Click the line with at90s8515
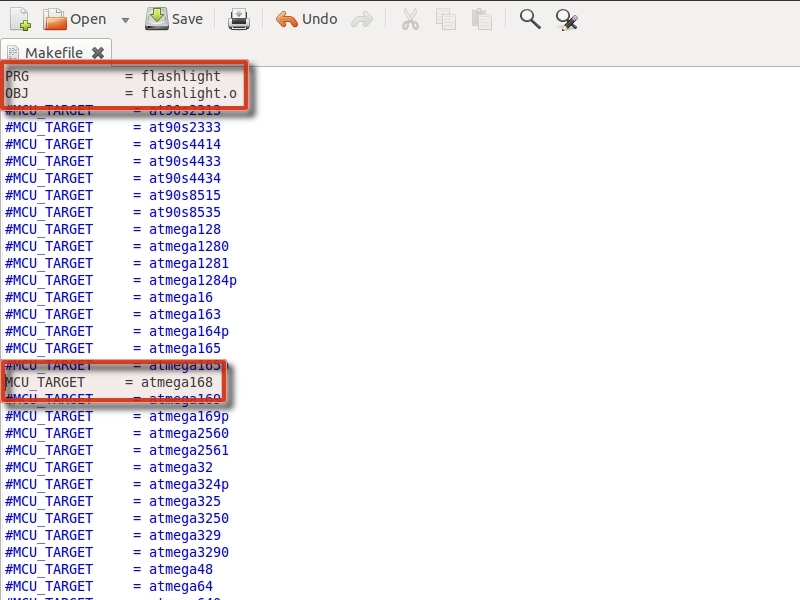 [113, 195]
